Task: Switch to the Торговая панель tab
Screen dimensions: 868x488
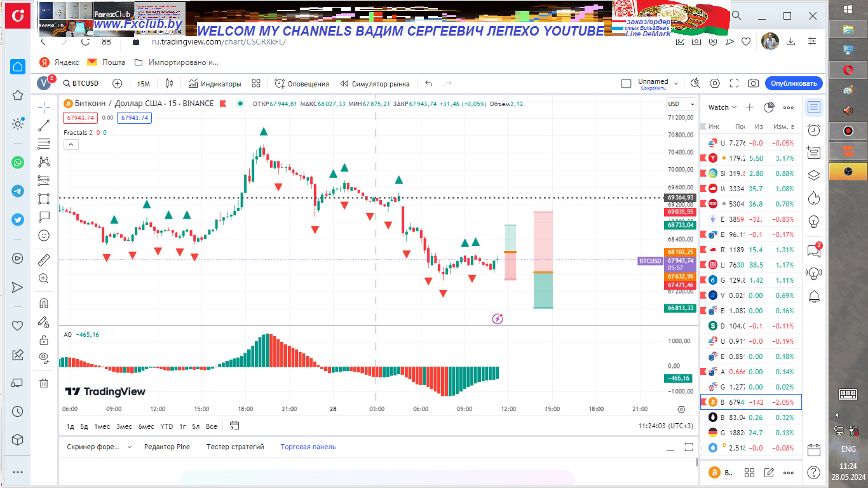Action: (x=308, y=447)
